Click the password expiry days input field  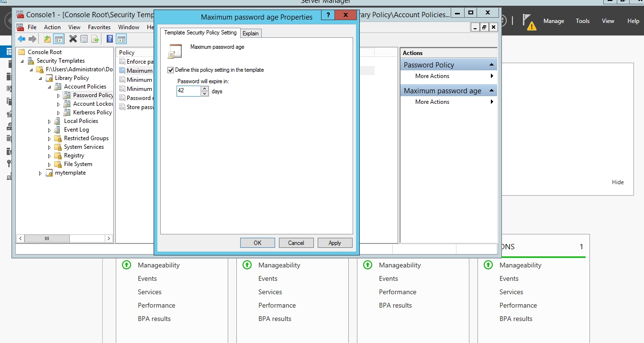(189, 91)
